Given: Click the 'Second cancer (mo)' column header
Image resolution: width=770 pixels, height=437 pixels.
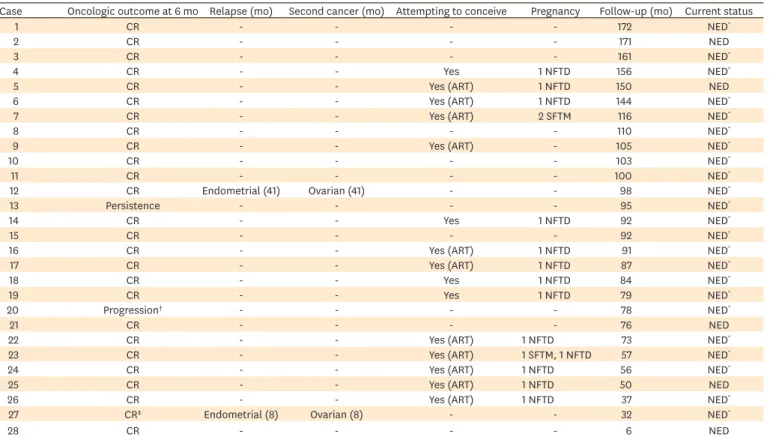Looking at the screenshot, I should pos(336,11).
